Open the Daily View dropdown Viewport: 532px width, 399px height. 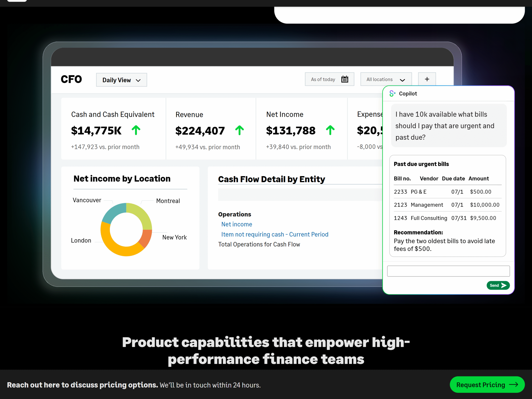coord(121,80)
